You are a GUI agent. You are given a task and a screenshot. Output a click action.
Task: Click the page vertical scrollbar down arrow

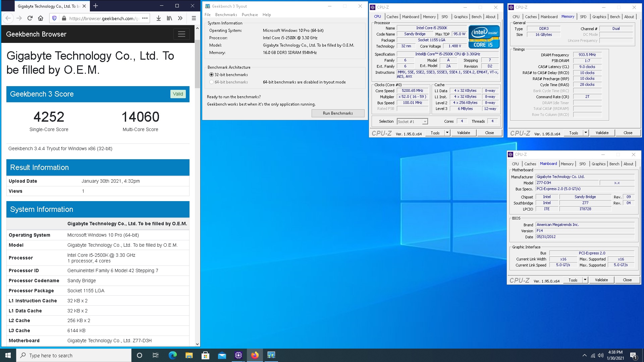click(197, 344)
